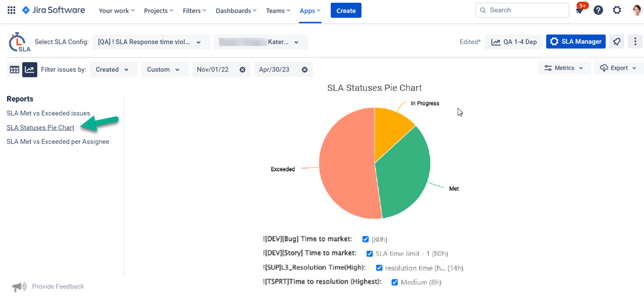Clear the Nov/01/22 start date
Image resolution: width=644 pixels, height=302 pixels.
[x=242, y=70]
